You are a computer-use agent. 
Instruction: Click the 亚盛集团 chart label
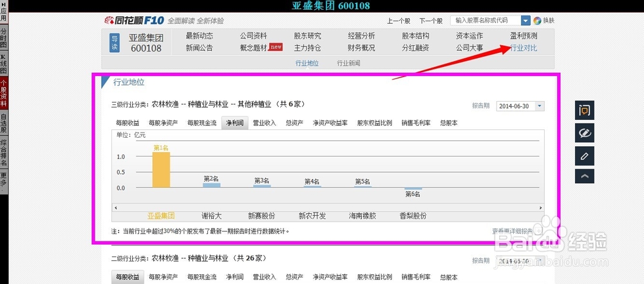pos(161,216)
